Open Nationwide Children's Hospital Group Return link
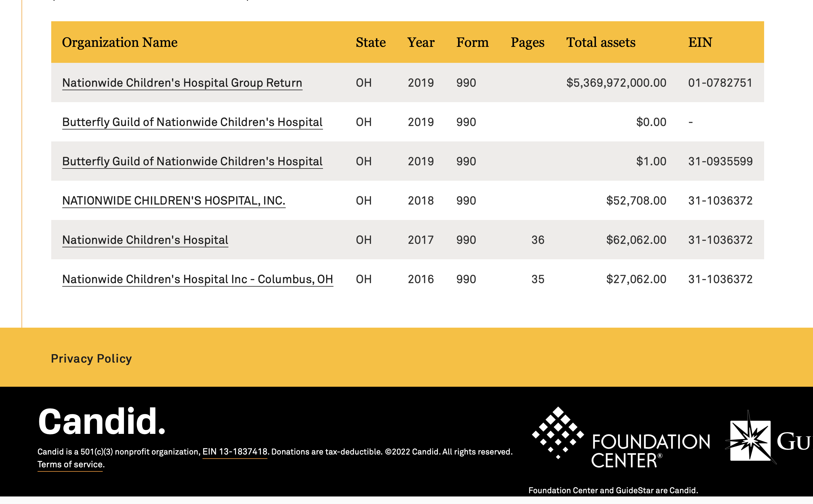Viewport: 813px width, 504px height. click(x=182, y=83)
